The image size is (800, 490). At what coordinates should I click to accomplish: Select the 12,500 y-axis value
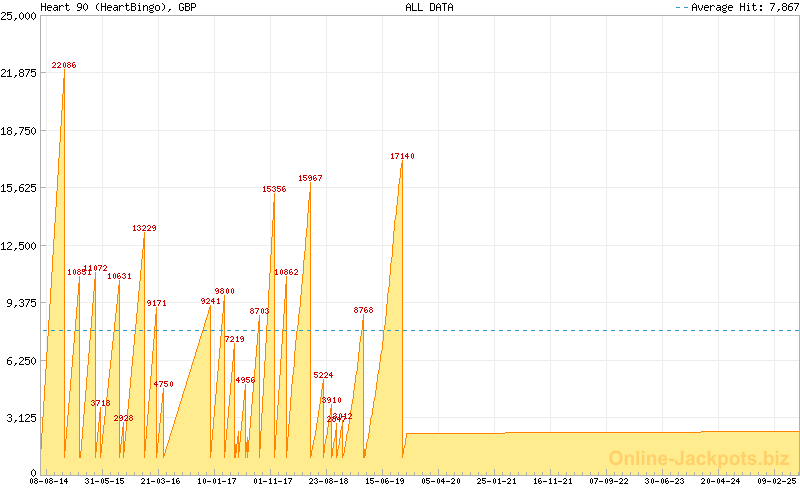click(x=19, y=246)
